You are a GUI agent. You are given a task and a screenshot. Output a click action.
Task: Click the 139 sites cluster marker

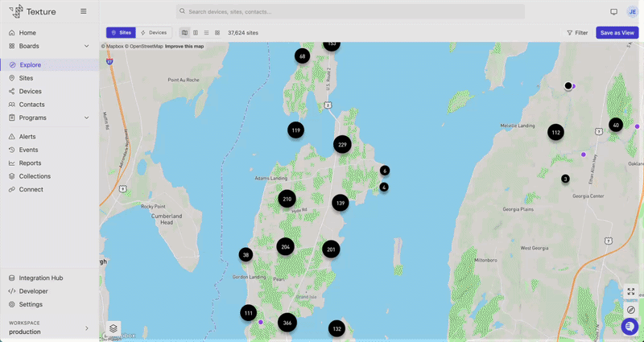341,203
